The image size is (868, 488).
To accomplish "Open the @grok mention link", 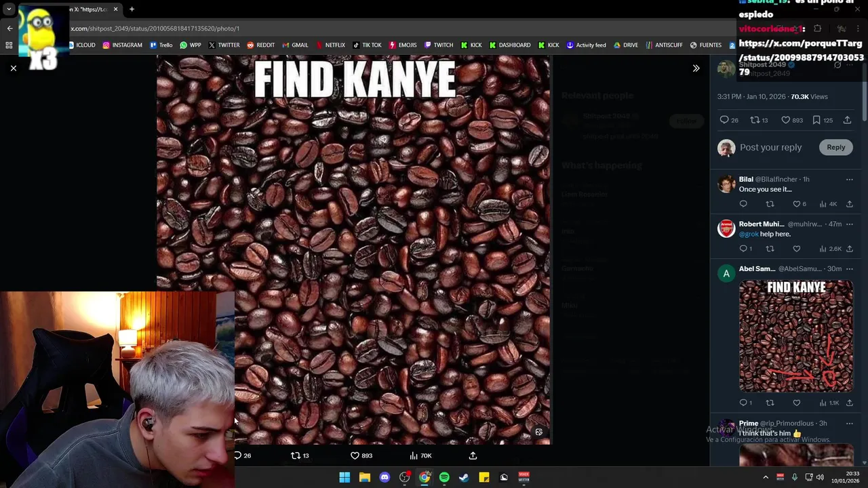I will tap(749, 234).
